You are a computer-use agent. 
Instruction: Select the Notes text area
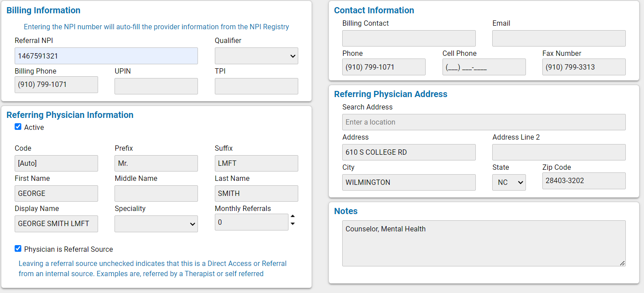point(484,243)
